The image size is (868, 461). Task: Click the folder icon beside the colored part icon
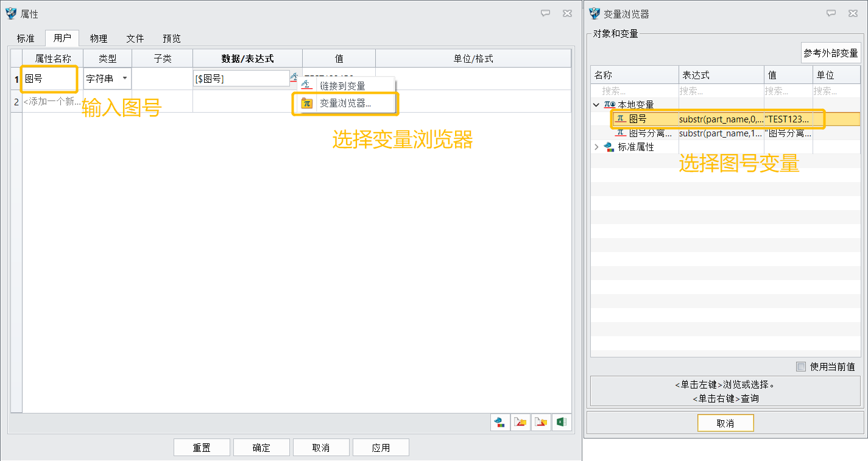coord(521,423)
